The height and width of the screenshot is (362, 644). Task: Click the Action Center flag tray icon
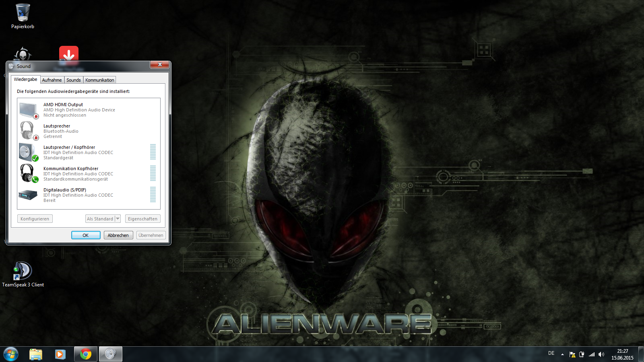pyautogui.click(x=572, y=354)
